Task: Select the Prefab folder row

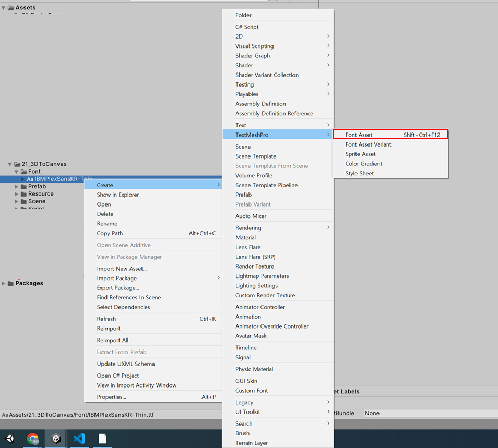Action: [x=42, y=187]
